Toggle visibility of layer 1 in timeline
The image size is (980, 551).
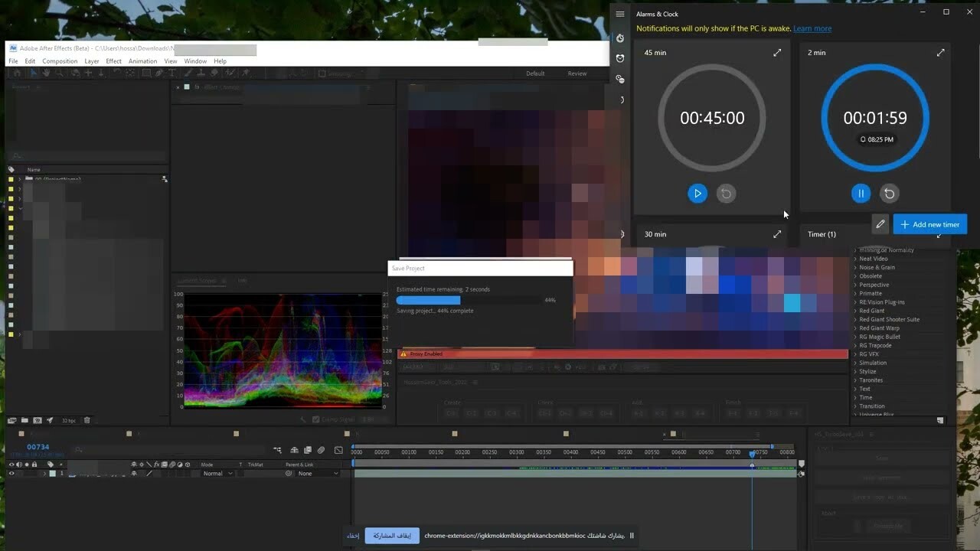[11, 473]
